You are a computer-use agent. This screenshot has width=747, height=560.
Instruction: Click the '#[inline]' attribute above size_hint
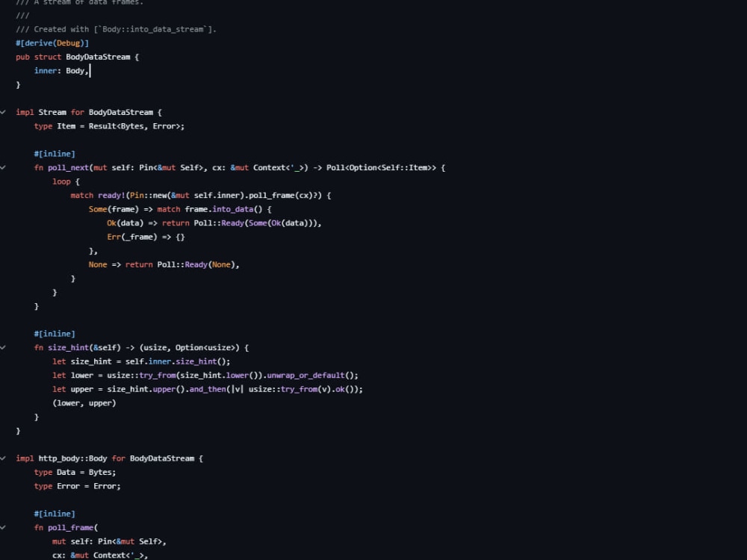pos(55,334)
